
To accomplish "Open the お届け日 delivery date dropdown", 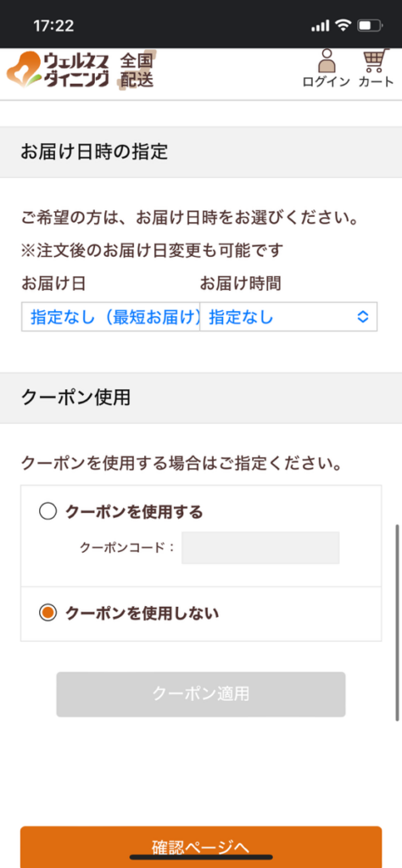I will click(111, 317).
